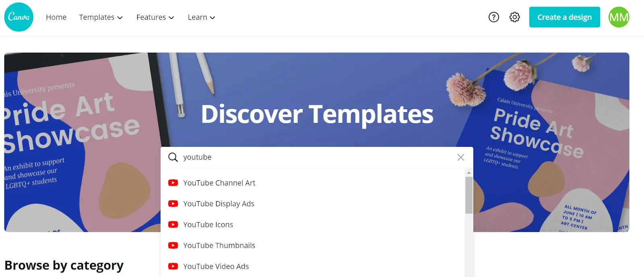Select YouTube Video Ads suggestion
This screenshot has width=644, height=277.
click(312, 267)
